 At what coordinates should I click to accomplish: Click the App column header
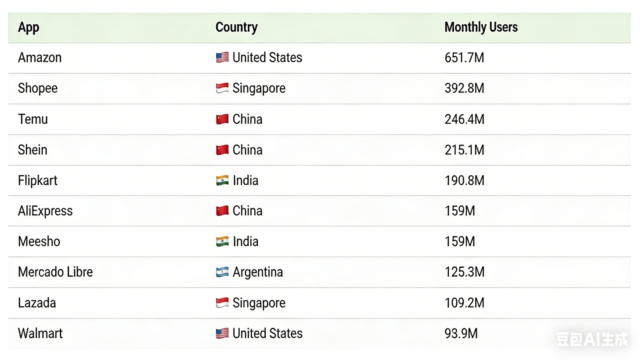point(29,27)
